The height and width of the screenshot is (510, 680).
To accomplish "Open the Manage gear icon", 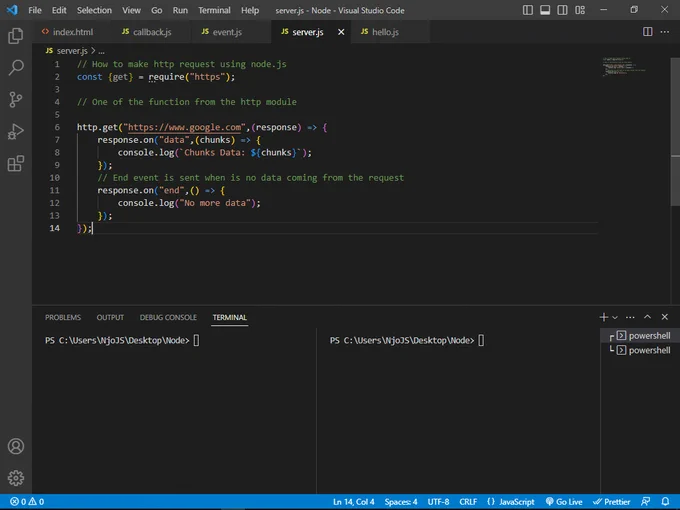I will tap(16, 478).
